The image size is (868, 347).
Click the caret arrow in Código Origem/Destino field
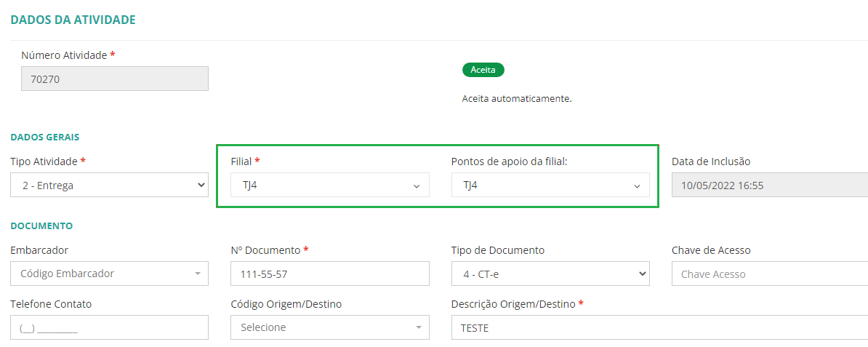(x=418, y=327)
